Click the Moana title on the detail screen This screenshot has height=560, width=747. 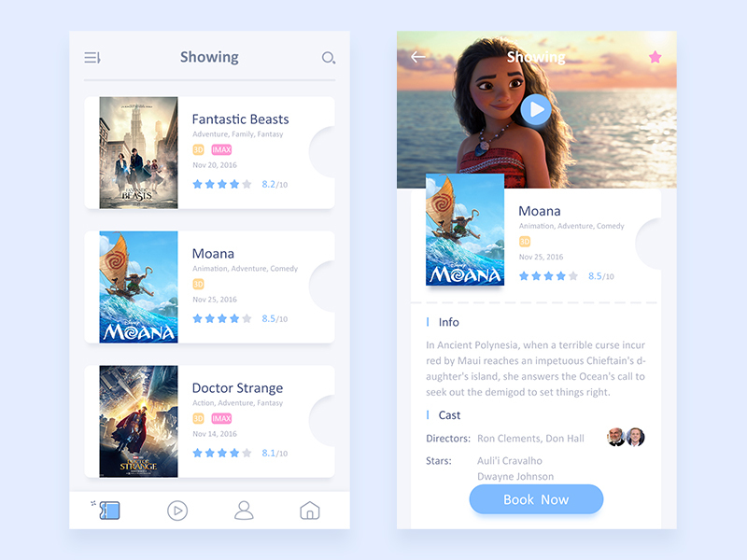540,211
